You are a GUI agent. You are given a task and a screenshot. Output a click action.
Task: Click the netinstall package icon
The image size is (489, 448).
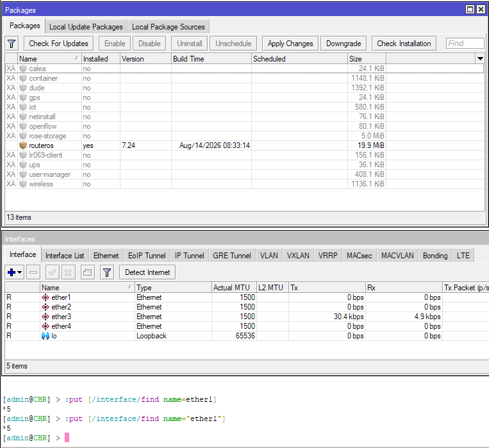coord(23,117)
